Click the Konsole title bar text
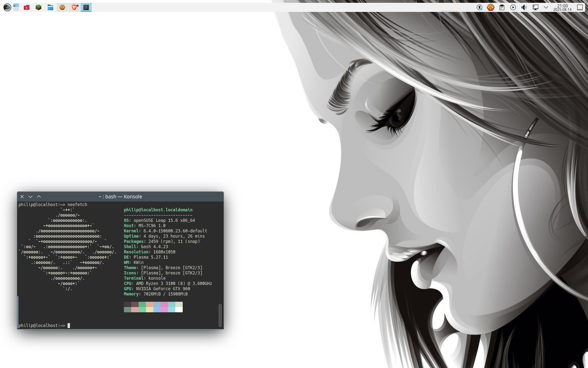This screenshot has width=588, height=368. coord(120,197)
